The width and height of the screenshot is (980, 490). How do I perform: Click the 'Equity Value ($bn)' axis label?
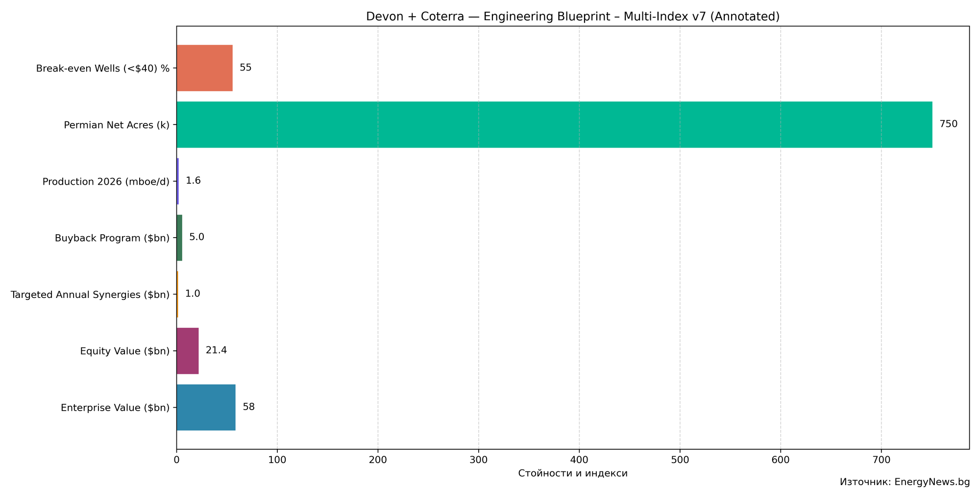(x=125, y=351)
